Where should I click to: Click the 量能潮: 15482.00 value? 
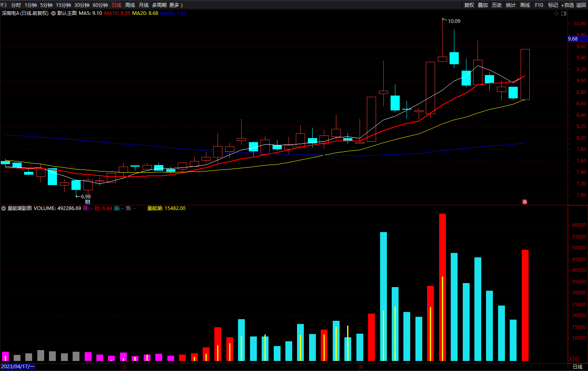tap(166, 208)
